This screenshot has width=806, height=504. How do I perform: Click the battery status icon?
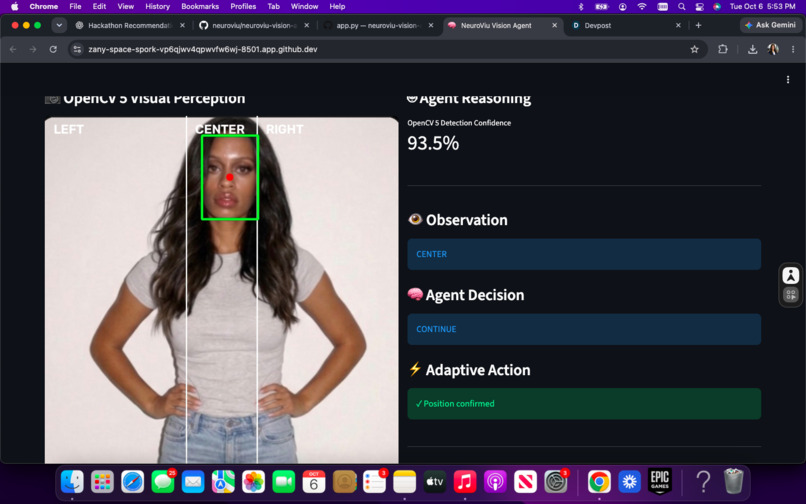pos(601,6)
